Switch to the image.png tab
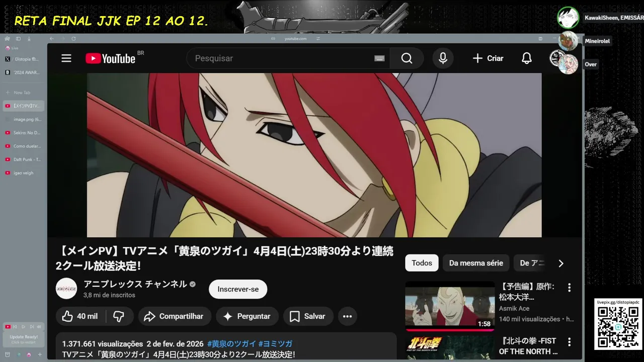 tap(23, 119)
